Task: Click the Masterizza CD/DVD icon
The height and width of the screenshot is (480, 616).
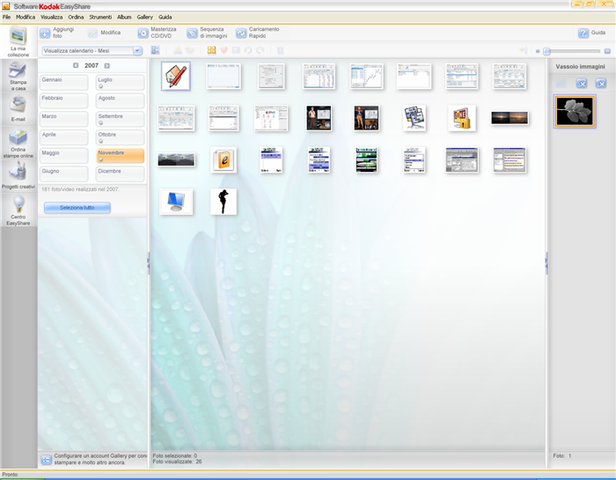Action: pos(143,33)
